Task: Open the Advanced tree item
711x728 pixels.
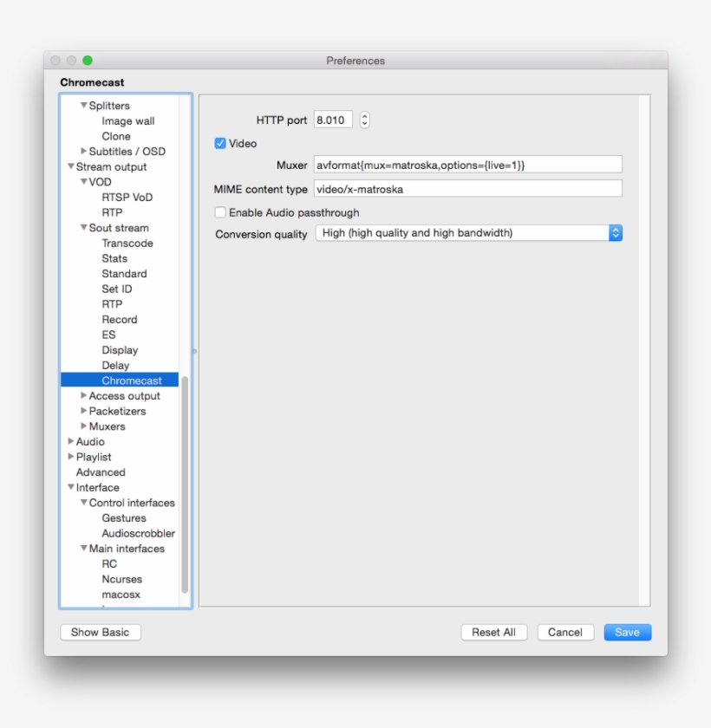Action: [101, 472]
